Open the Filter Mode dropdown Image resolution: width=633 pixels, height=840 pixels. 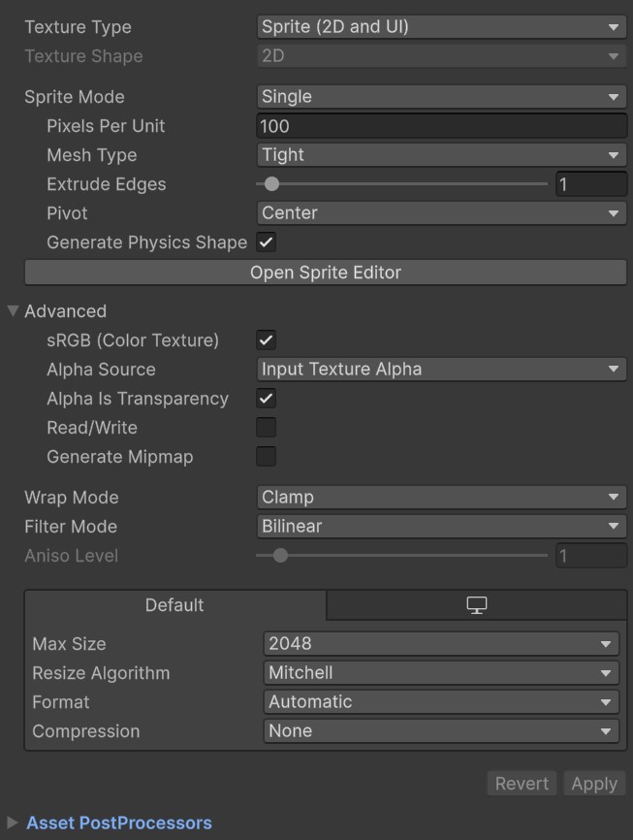click(x=441, y=527)
